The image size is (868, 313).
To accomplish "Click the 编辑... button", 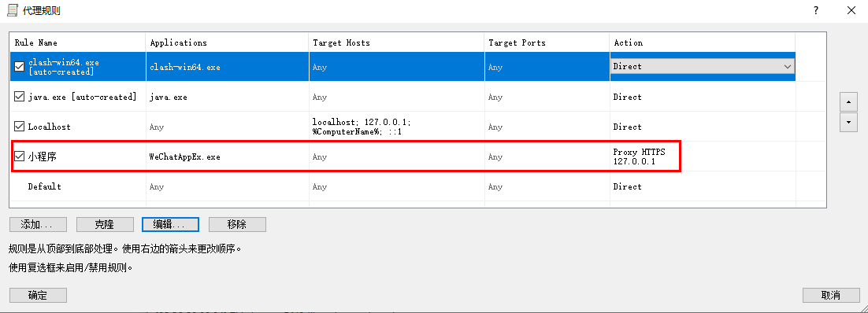I will 170,224.
